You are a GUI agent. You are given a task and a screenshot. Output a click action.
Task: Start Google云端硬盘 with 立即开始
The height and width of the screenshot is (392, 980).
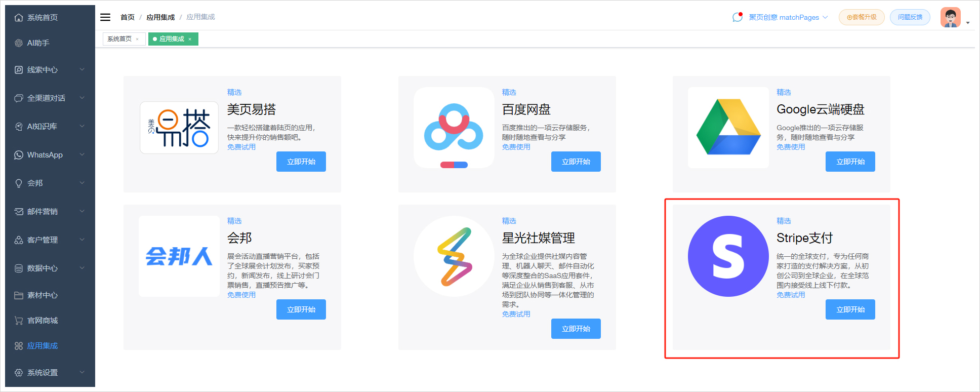pos(850,162)
